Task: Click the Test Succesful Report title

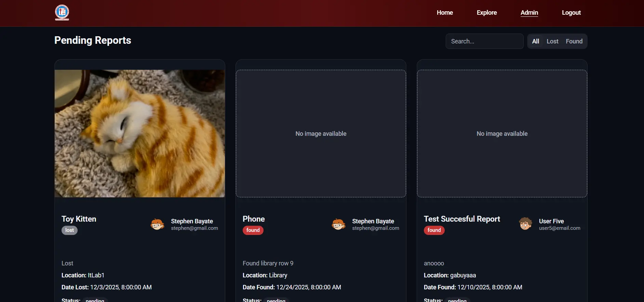Action: pos(462,219)
